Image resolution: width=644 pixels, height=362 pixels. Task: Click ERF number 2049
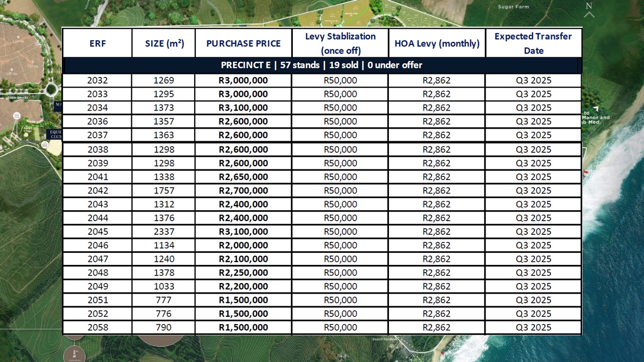click(x=98, y=286)
